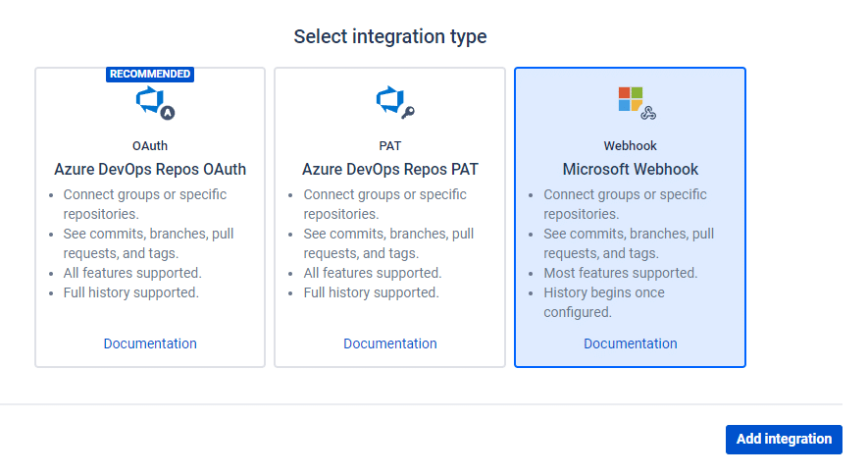Click the Azure DevOps PAT key icon

point(393,102)
